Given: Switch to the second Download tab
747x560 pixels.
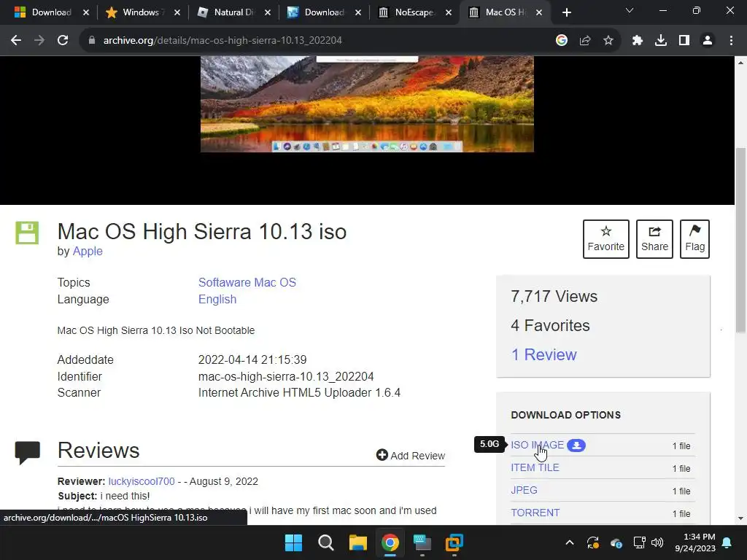Looking at the screenshot, I should 317,12.
